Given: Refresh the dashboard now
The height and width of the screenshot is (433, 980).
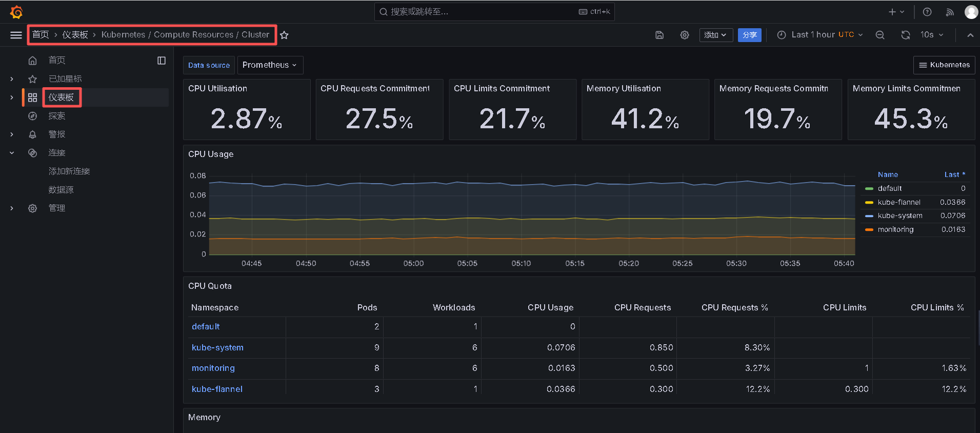Looking at the screenshot, I should (x=906, y=35).
